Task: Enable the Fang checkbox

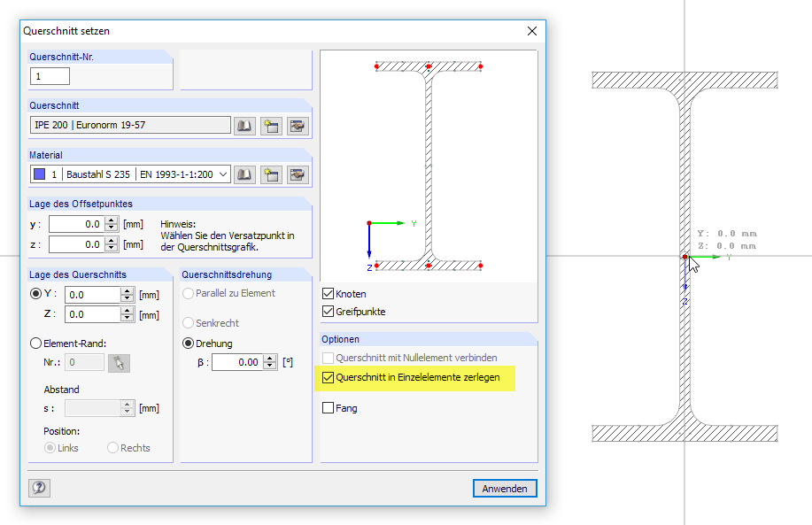Action: point(328,408)
